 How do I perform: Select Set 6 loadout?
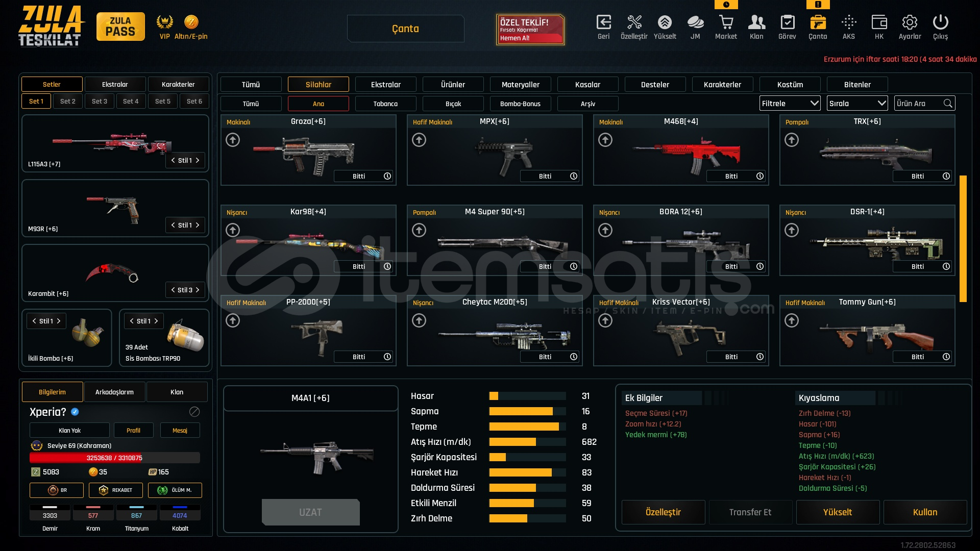point(194,101)
